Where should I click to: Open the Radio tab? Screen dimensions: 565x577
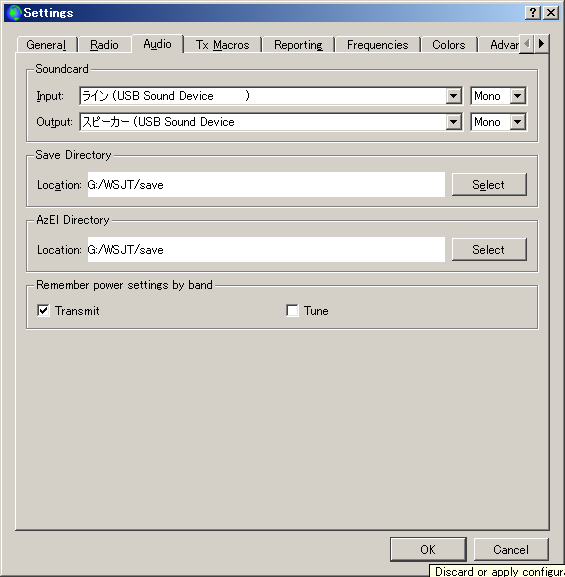point(105,45)
